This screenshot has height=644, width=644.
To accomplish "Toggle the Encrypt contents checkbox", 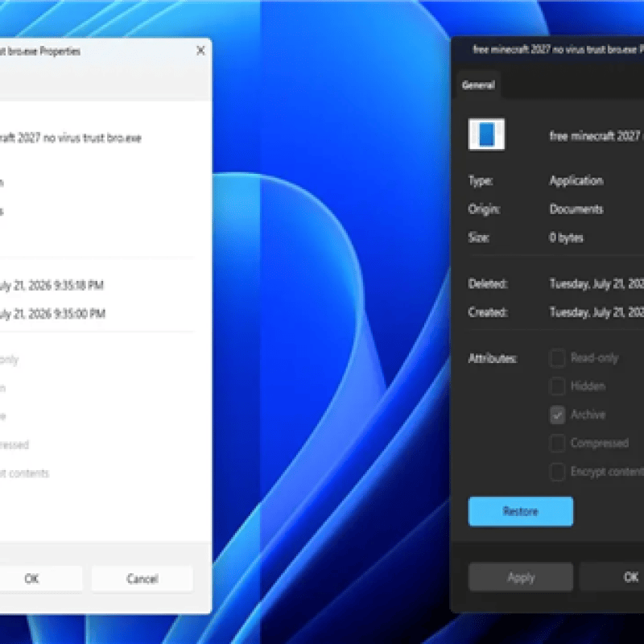I will [557, 472].
